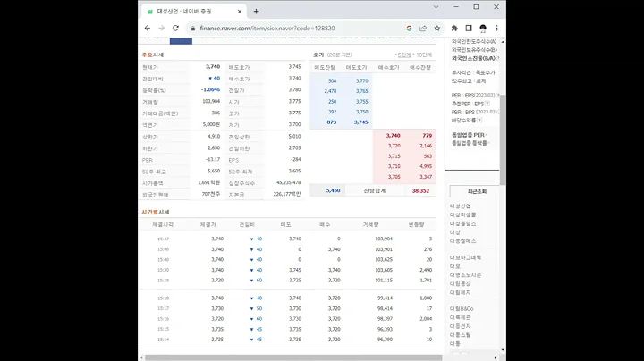Click the 매도잔량 column header
This screenshot has height=361, width=644.
click(325, 67)
